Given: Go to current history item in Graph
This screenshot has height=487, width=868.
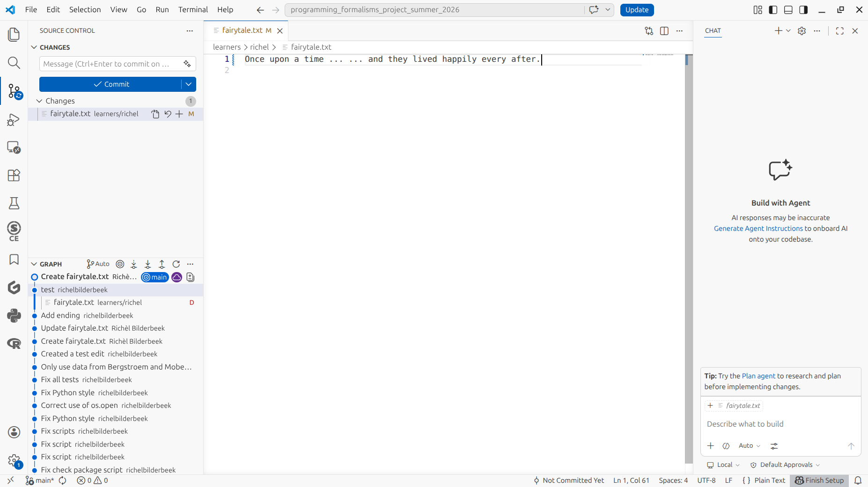Looking at the screenshot, I should pyautogui.click(x=120, y=264).
